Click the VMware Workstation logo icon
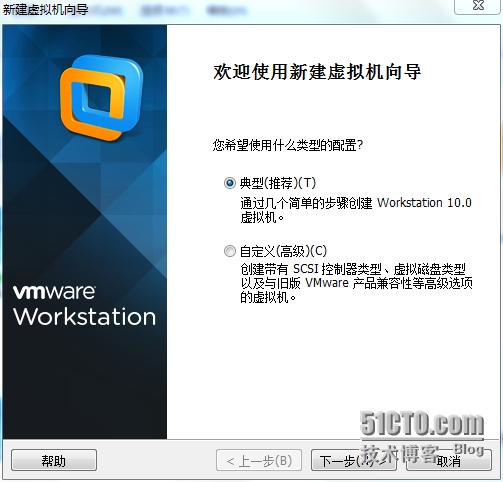Image resolution: width=503 pixels, height=482 pixels. click(102, 98)
